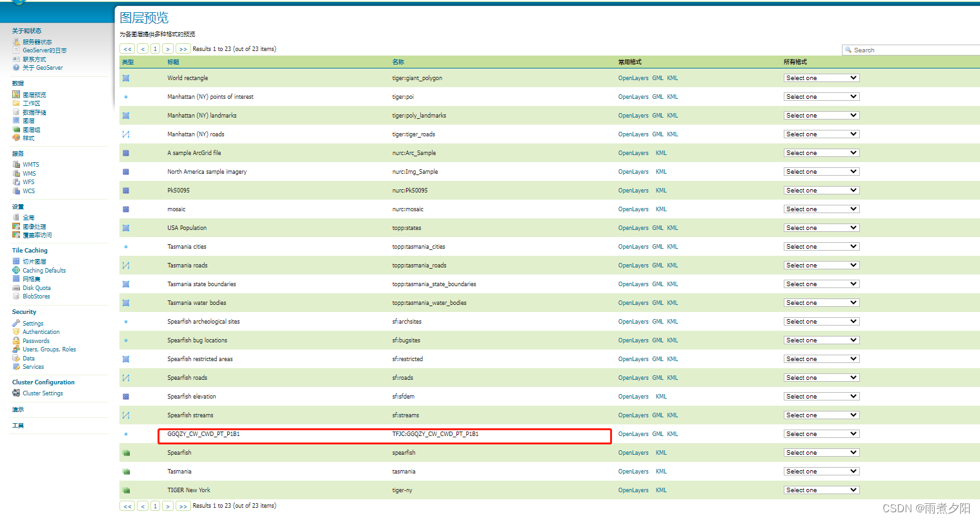Open the 图层预览 sidebar menu item

(34, 95)
